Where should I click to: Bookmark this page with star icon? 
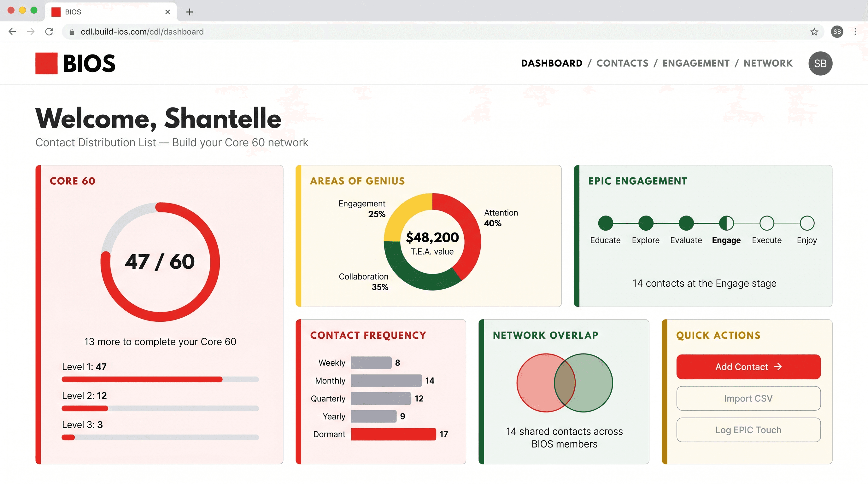click(x=814, y=32)
